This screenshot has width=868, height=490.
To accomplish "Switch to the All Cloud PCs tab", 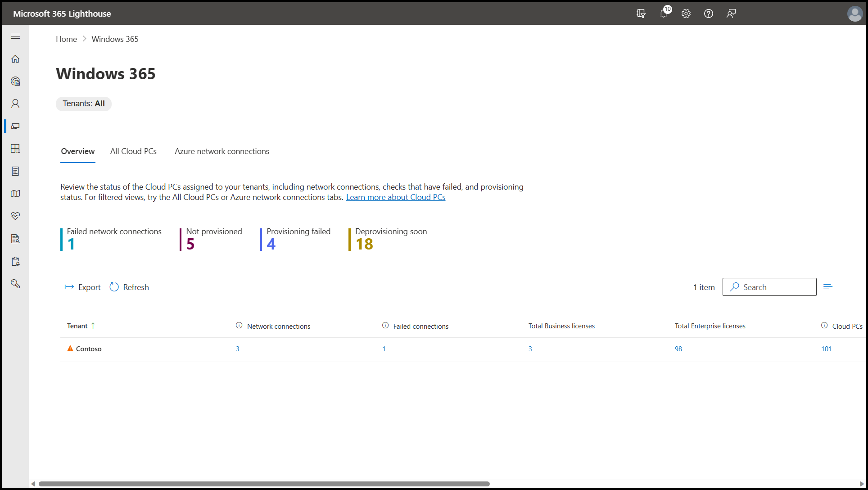I will 133,151.
